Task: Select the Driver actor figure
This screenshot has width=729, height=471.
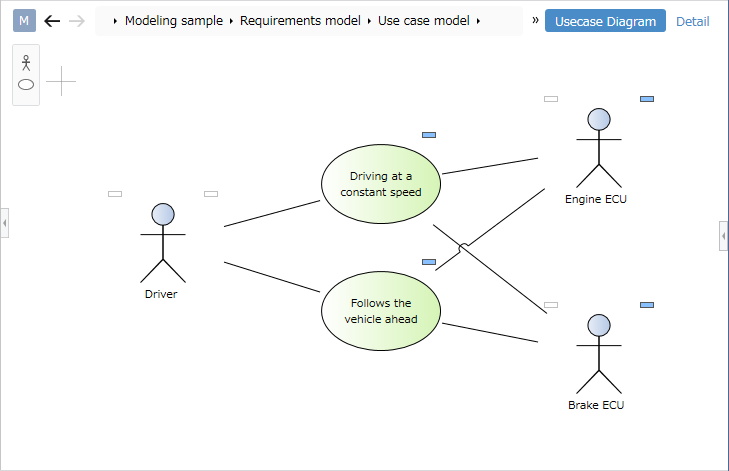Action: coord(163,243)
